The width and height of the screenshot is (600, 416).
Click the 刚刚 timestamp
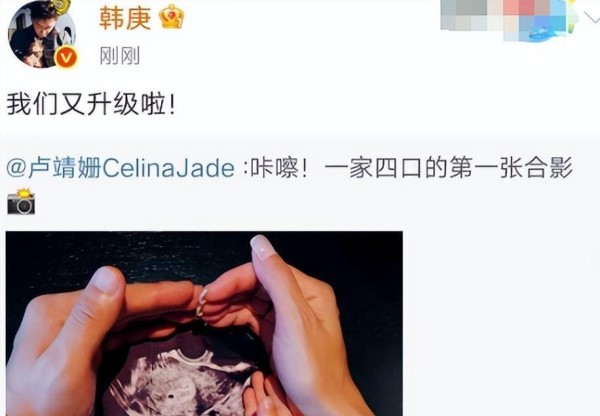119,56
